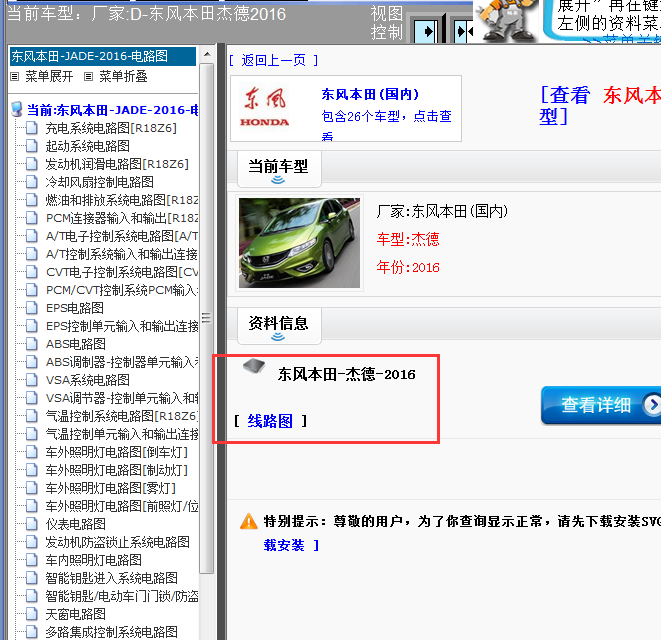Click 菜单折叠 label
The image size is (661, 640).
(x=123, y=76)
